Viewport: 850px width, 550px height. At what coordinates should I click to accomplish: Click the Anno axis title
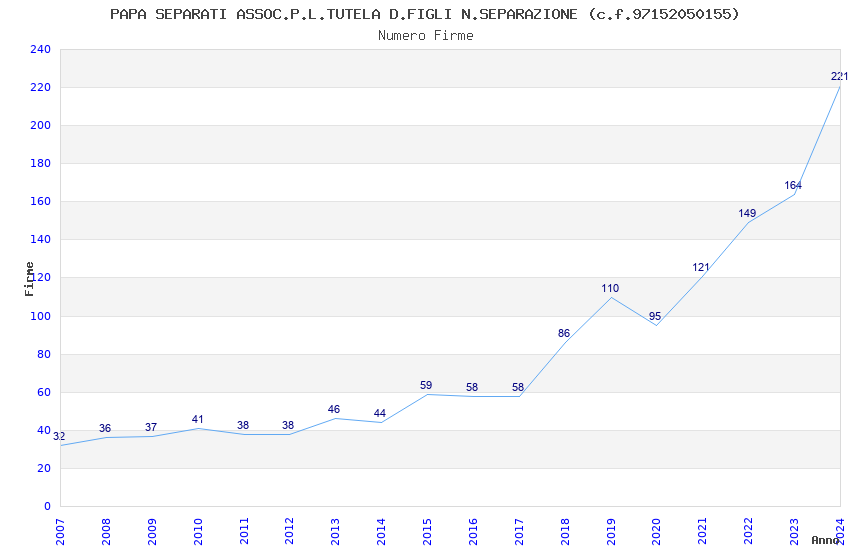coord(825,540)
